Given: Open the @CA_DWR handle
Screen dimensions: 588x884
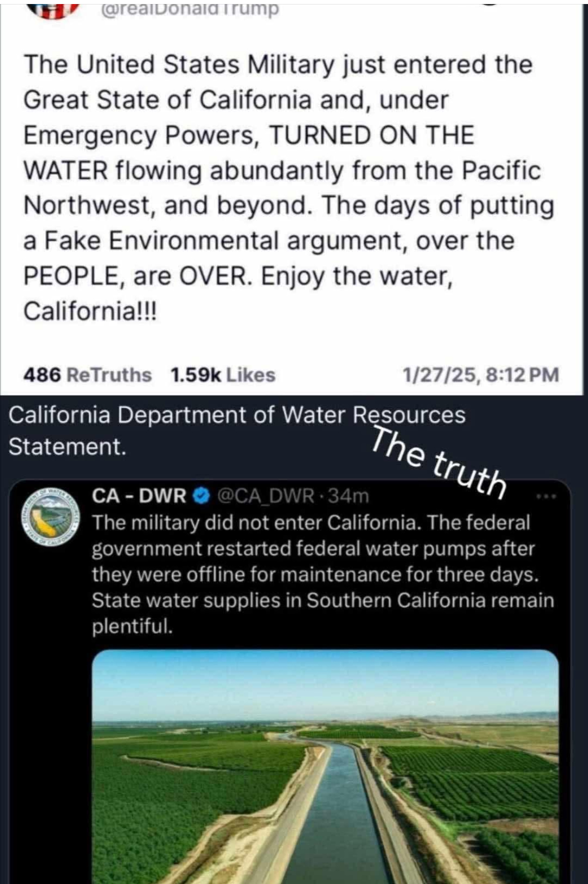Looking at the screenshot, I should (265, 496).
